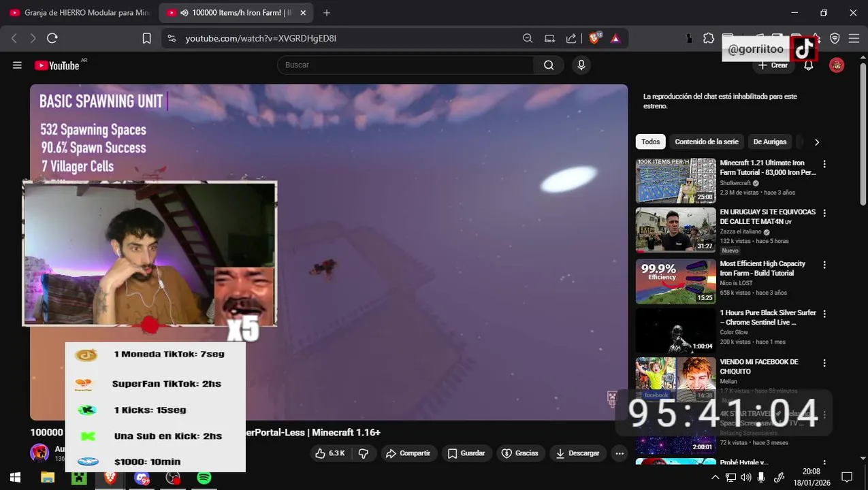Viewport: 868px width, 490px height.
Task: Dislike the video thumbs-down button
Action: [x=364, y=453]
